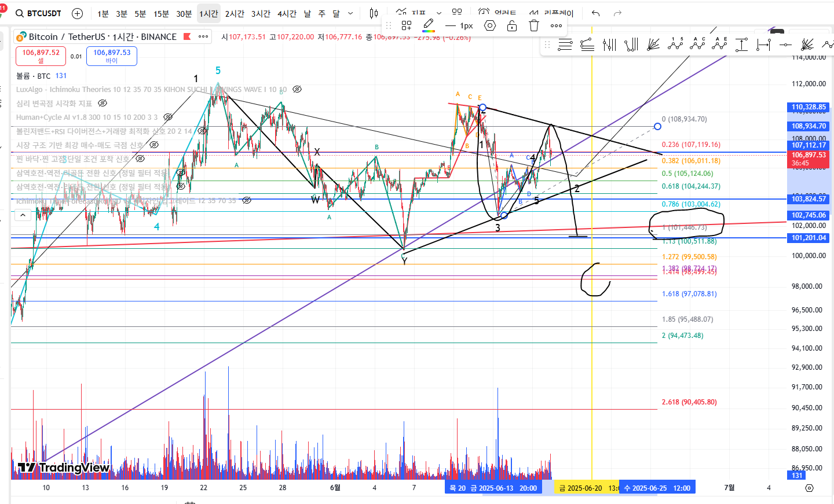The image size is (834, 504).
Task: Select the 1시간 timeframe
Action: coord(209,13)
